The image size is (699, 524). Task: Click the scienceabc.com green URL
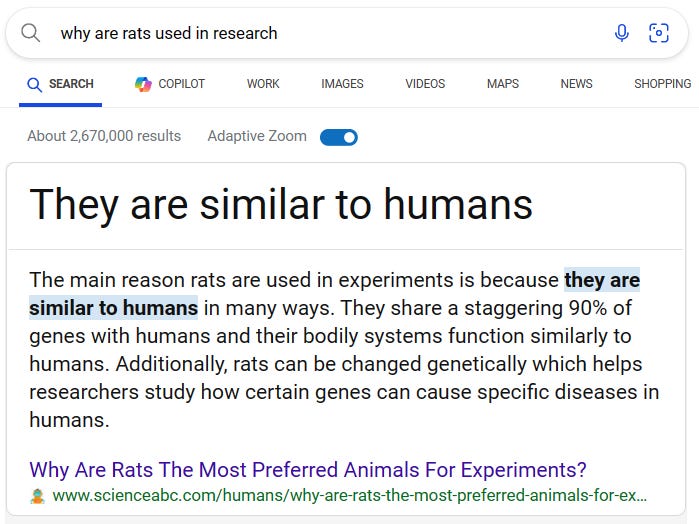349,496
